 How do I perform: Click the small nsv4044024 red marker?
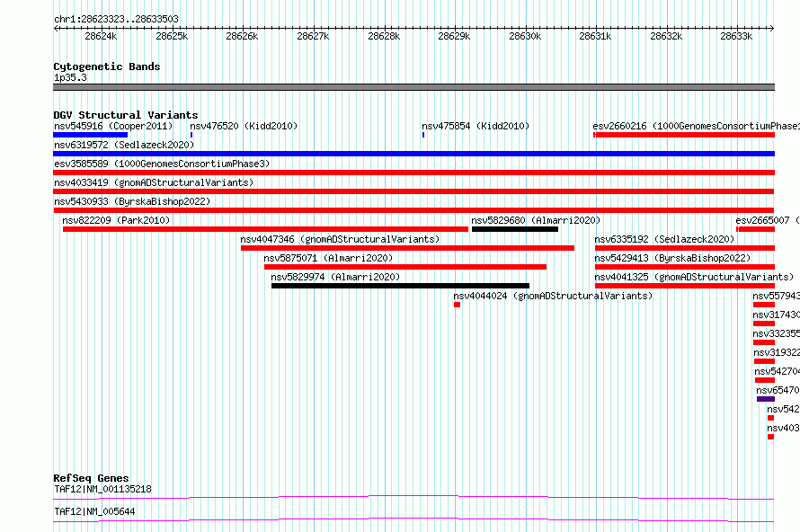(458, 305)
